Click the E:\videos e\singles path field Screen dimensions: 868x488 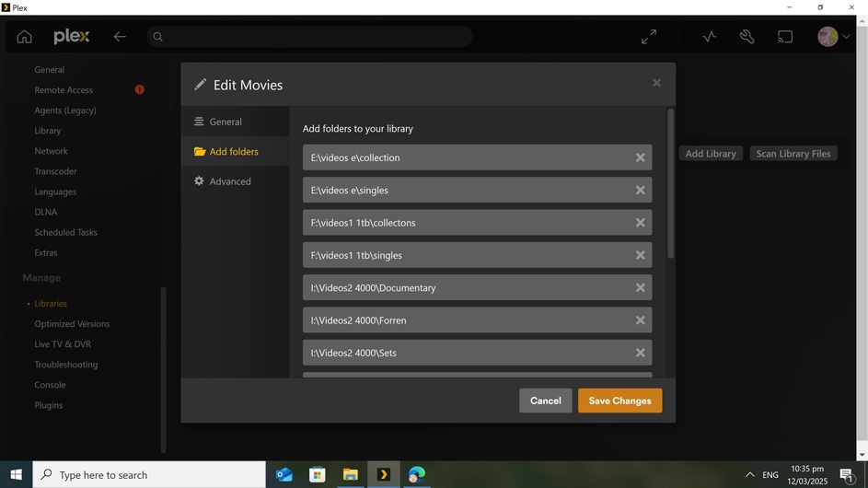click(x=477, y=190)
